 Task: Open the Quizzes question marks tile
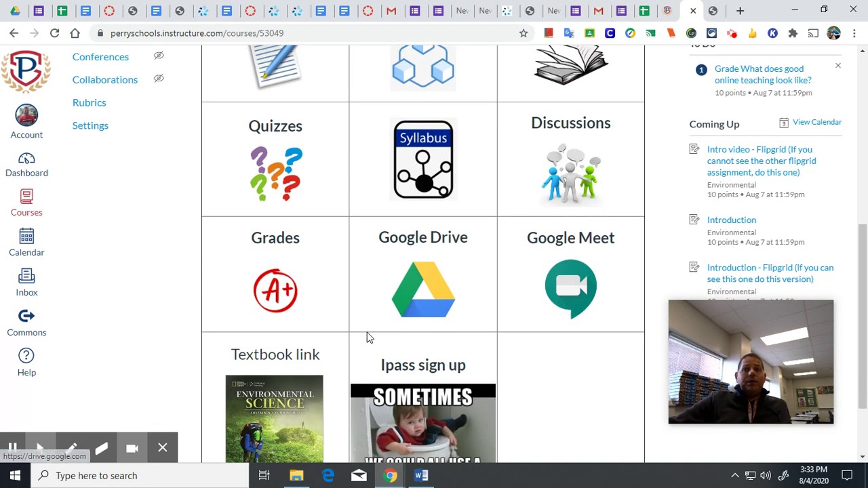coord(275,174)
